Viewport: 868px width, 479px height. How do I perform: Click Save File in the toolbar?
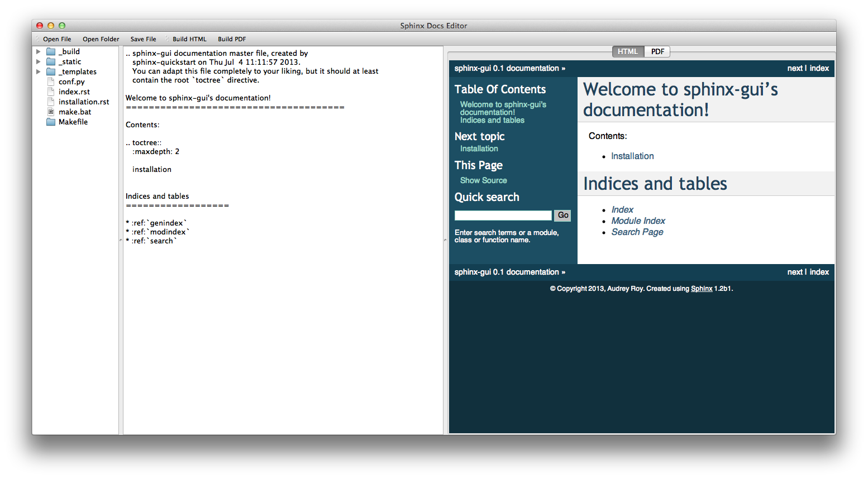tap(144, 39)
